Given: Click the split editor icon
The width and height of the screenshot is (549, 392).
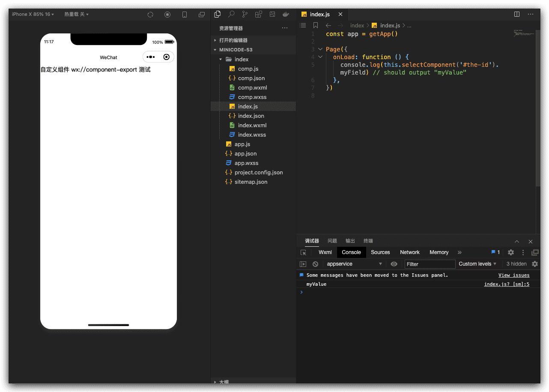Looking at the screenshot, I should pyautogui.click(x=517, y=14).
